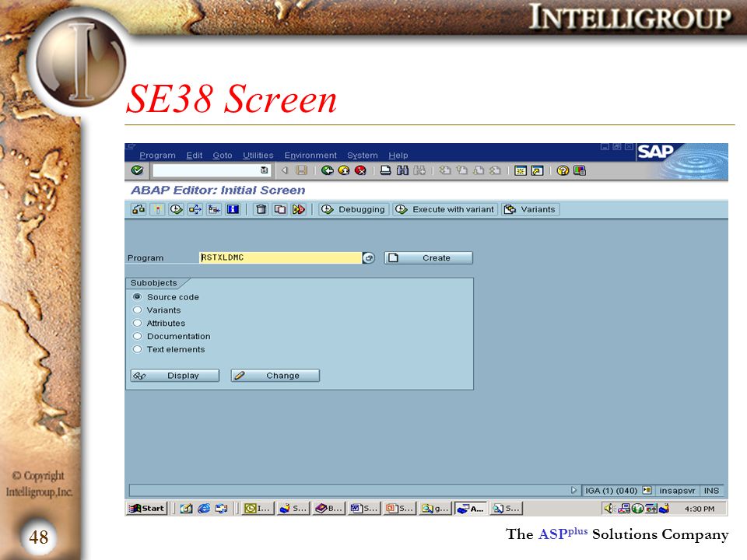This screenshot has width=747, height=560.
Task: Click the Create New Session icon
Action: 521,170
